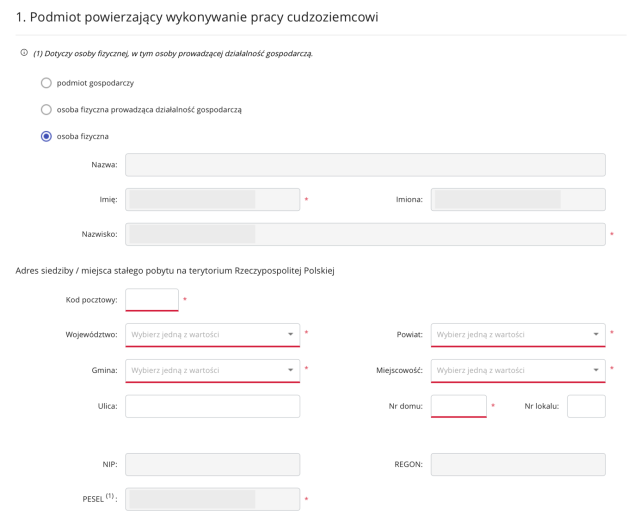Click the Kod pocztowy input field
This screenshot has height=521, width=640.
click(152, 300)
